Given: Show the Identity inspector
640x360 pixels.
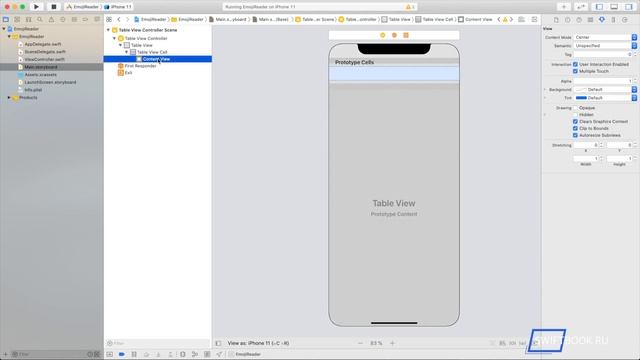Looking at the screenshot, I should (x=590, y=20).
